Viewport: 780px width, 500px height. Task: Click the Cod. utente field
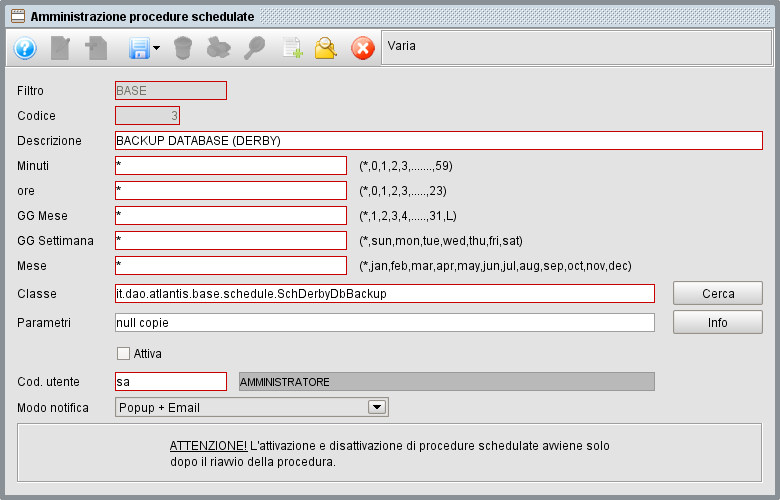click(170, 381)
